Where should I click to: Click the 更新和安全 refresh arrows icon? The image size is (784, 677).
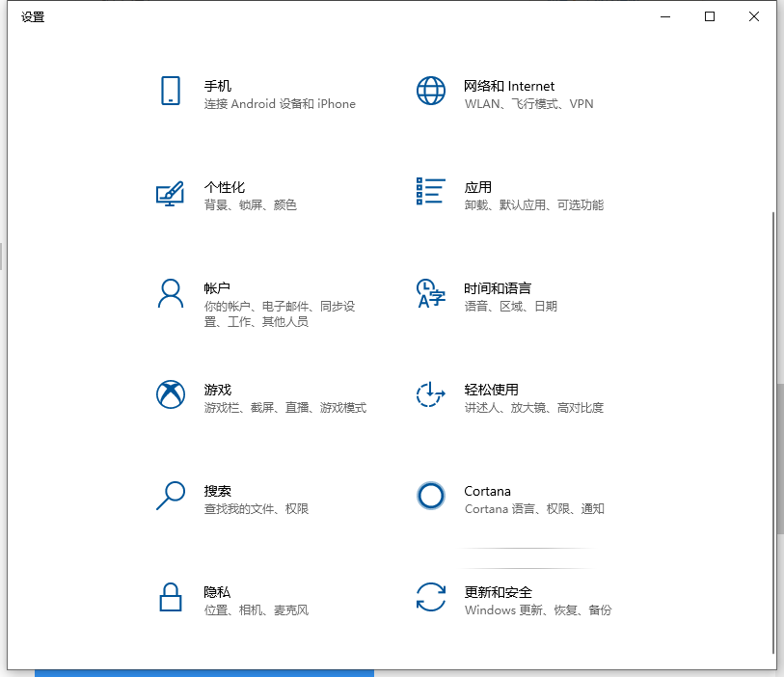[430, 597]
